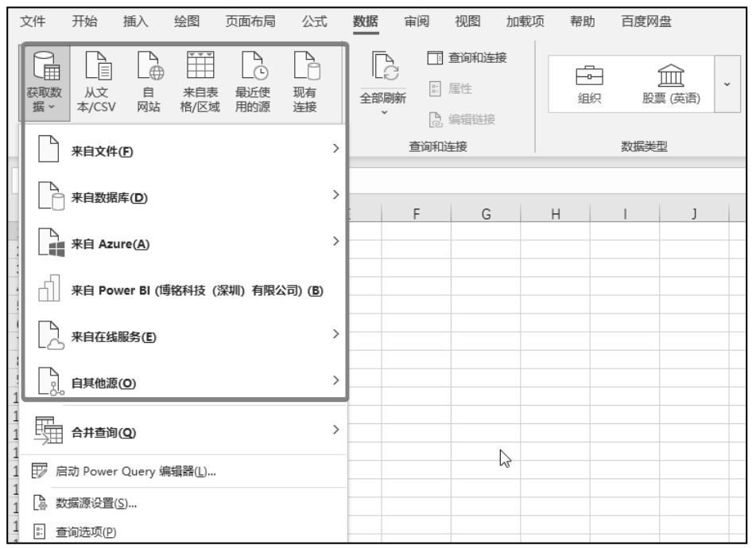
Task: Expand the 来自 Azure submenu arrow
Action: [x=336, y=241]
